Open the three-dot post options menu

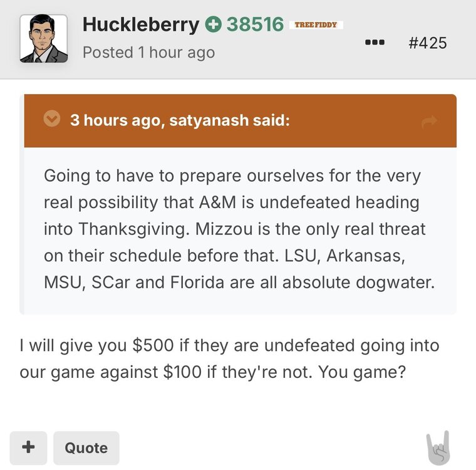[375, 43]
